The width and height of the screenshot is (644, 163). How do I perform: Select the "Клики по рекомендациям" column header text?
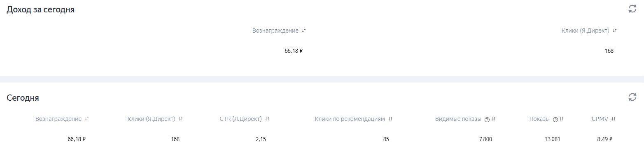click(350, 119)
